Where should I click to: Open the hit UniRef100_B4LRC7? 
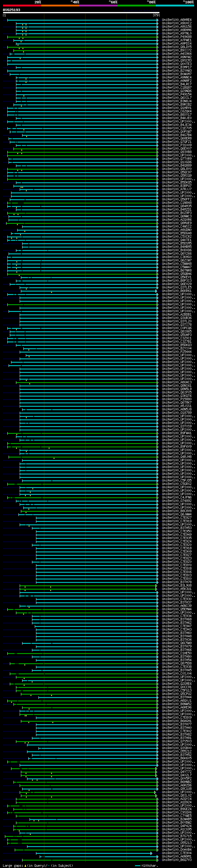click(176, 84)
